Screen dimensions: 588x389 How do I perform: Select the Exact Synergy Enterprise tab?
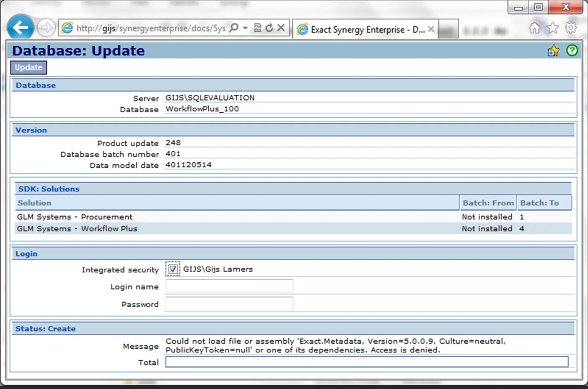tap(360, 29)
